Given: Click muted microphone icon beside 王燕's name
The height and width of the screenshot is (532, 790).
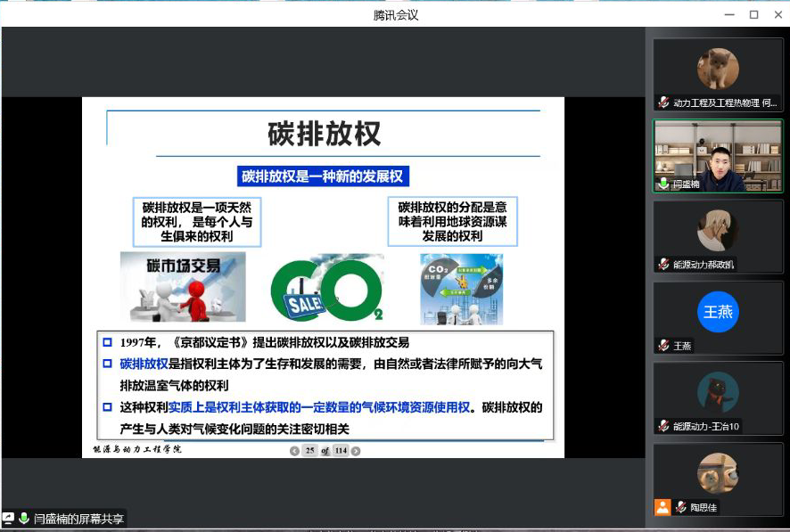Looking at the screenshot, I should click(x=663, y=346).
